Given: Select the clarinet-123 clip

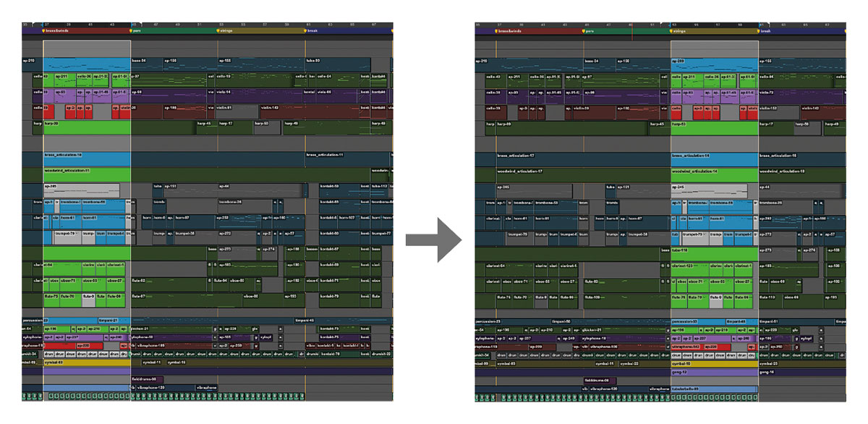Looking at the screenshot, I should (690, 269).
